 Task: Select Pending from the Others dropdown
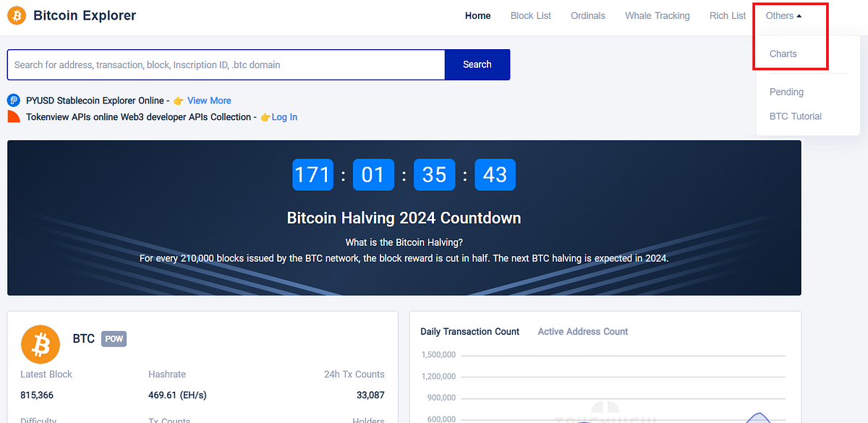pos(786,92)
